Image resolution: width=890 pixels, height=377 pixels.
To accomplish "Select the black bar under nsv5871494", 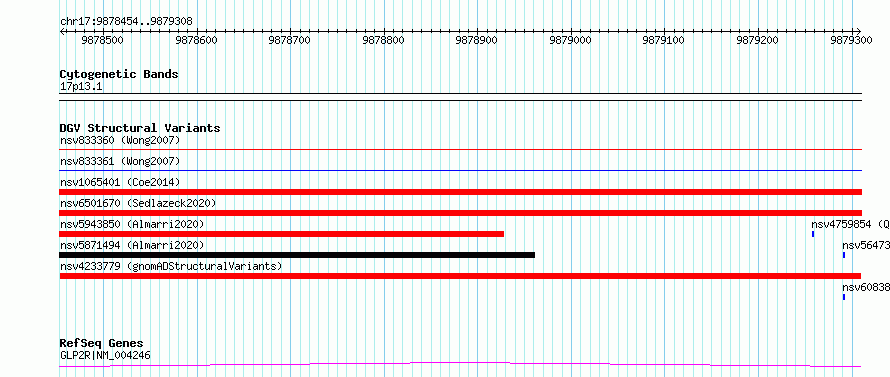I will (x=297, y=255).
